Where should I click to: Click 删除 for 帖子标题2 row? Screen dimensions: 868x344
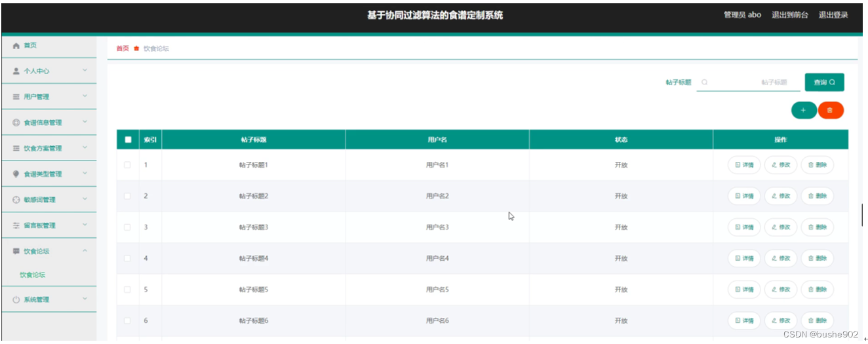(818, 196)
